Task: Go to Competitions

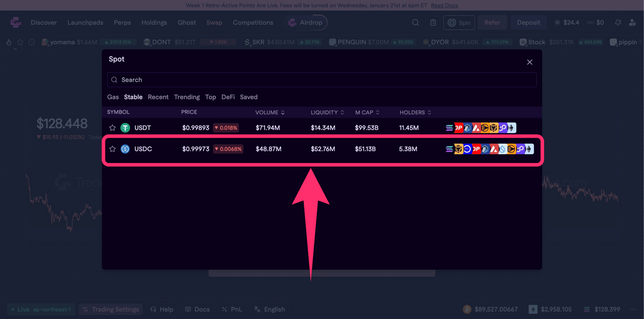Action: pos(253,22)
